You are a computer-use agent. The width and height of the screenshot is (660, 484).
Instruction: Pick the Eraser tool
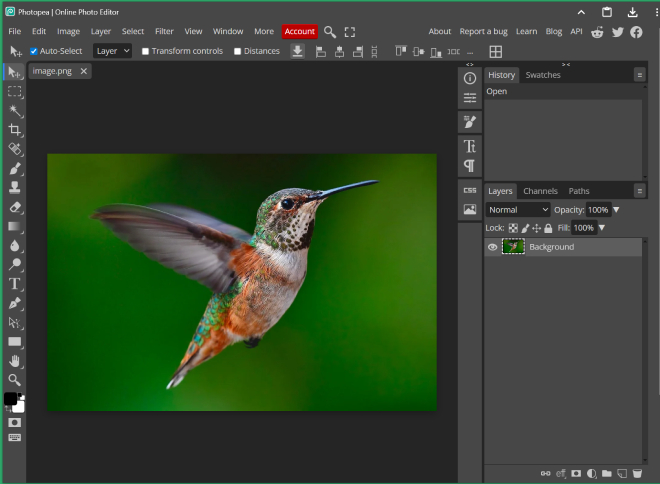coord(14,207)
